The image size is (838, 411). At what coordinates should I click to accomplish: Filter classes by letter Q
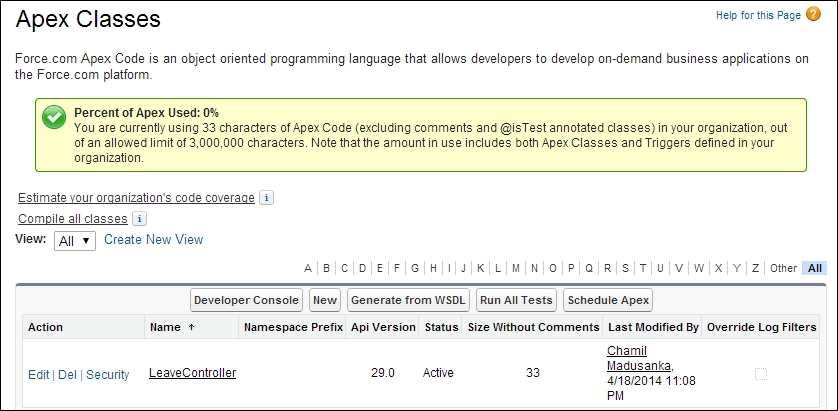coord(589,268)
